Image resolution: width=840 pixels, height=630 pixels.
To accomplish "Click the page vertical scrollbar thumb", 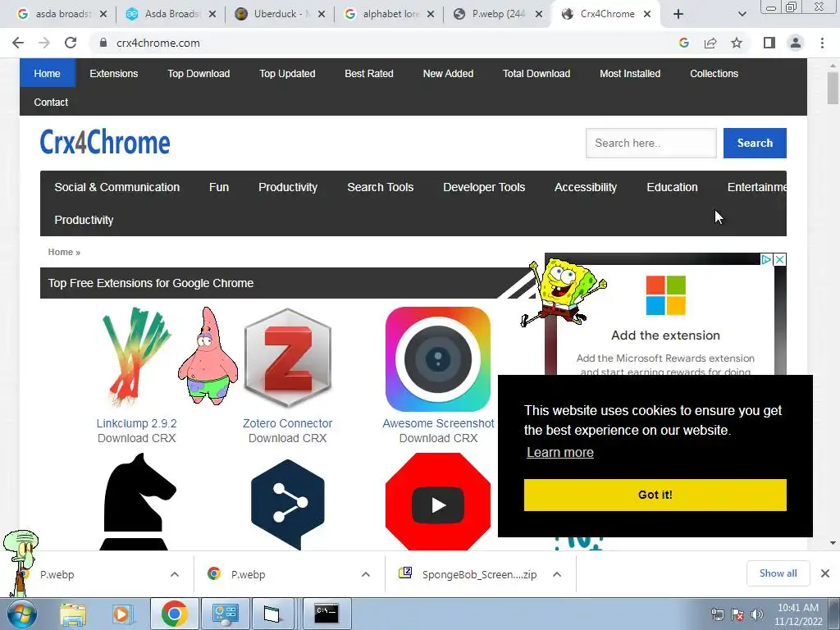I will 833,88.
